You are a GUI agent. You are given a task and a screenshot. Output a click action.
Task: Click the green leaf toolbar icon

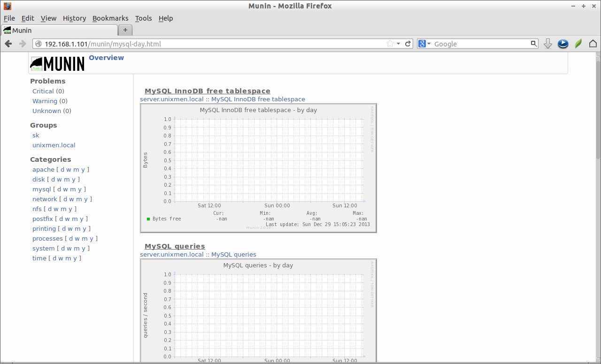click(578, 44)
